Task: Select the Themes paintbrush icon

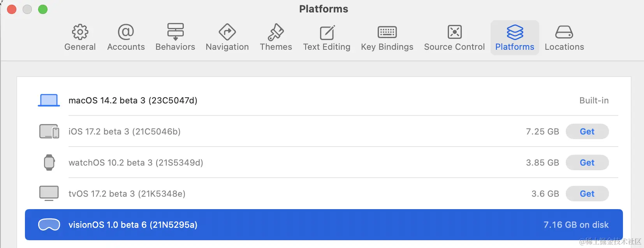Action: [x=276, y=32]
